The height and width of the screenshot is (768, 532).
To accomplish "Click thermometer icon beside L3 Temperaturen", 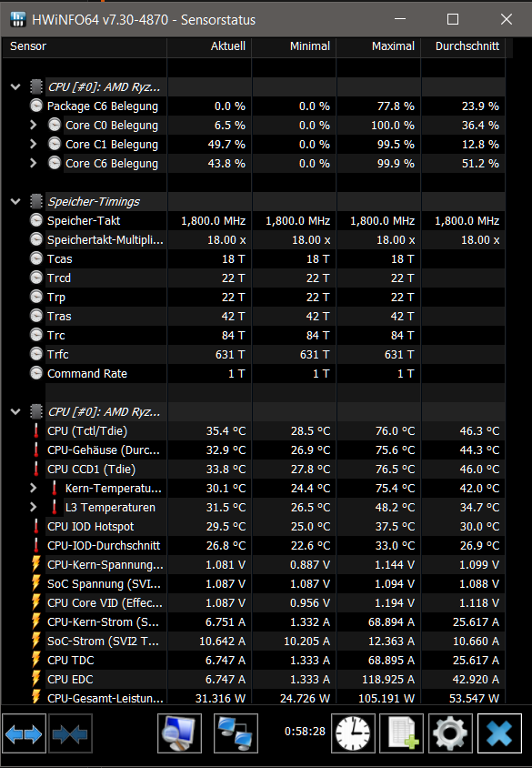I will pos(55,507).
